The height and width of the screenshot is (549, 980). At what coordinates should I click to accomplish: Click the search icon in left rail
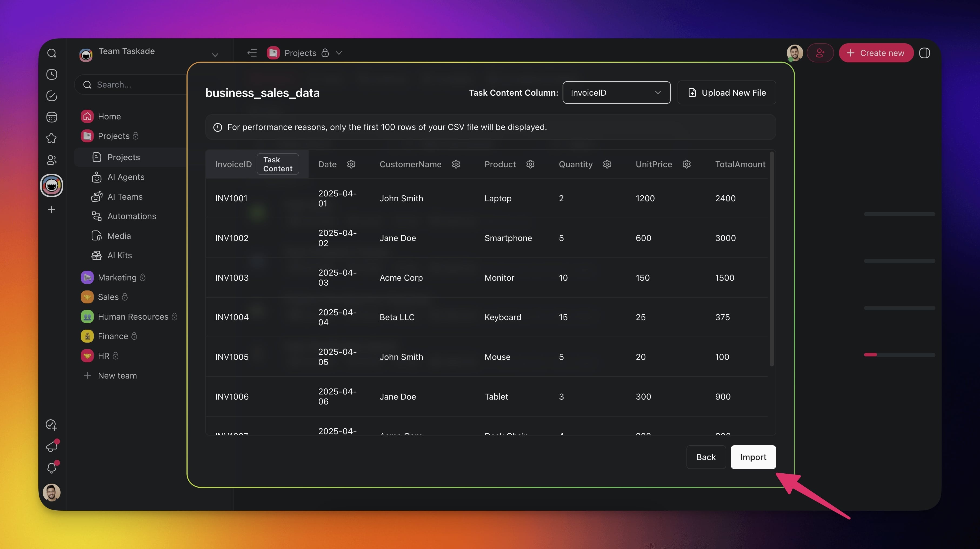point(52,53)
